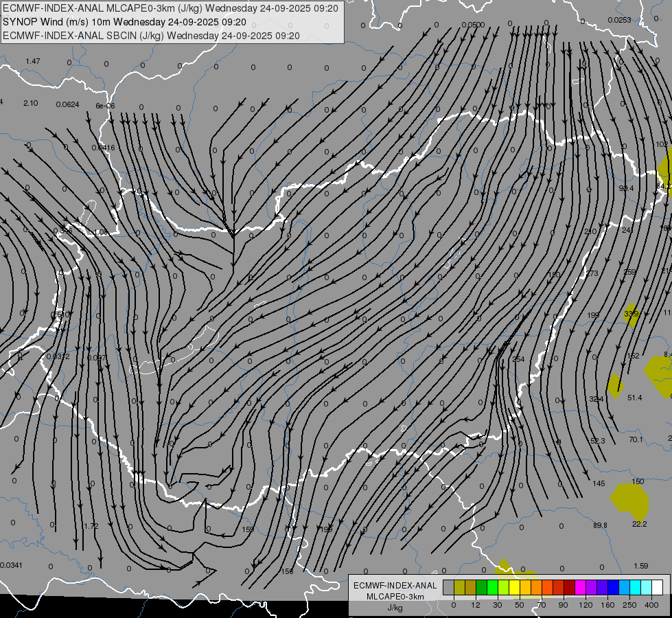672x618 pixels.
Task: Pick the bright yellow legend swatch
Action: pyautogui.click(x=514, y=588)
